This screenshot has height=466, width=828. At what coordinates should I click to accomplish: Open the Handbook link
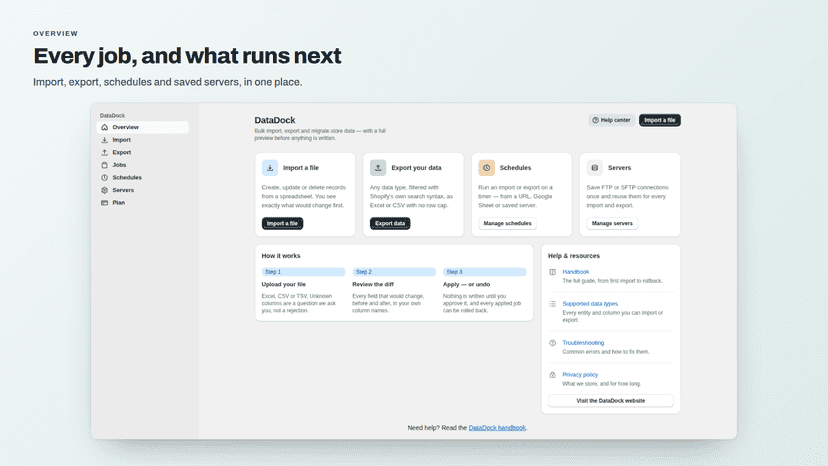tap(576, 272)
